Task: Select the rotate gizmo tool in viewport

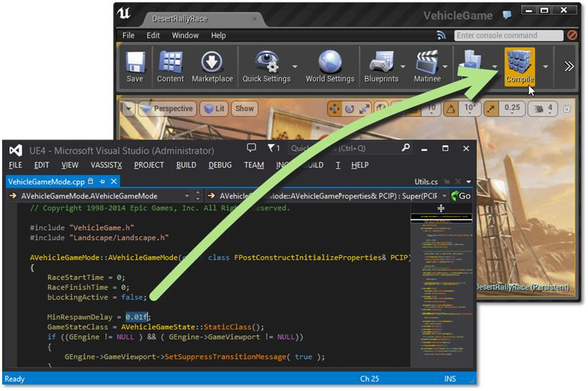Action: 350,109
